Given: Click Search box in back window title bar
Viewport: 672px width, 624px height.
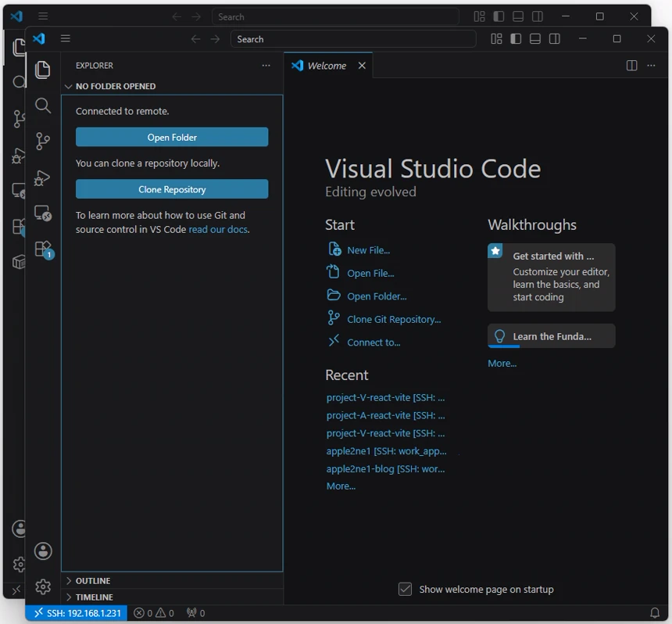Looking at the screenshot, I should [x=335, y=16].
